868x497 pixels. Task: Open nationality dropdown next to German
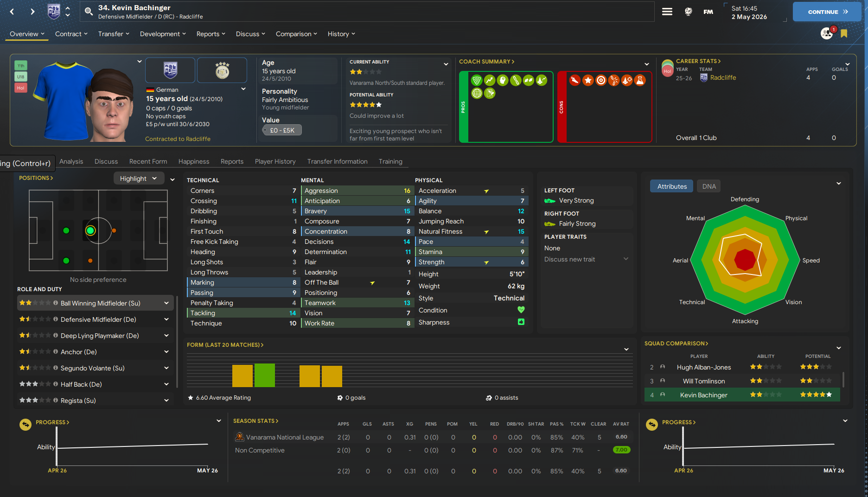point(243,89)
